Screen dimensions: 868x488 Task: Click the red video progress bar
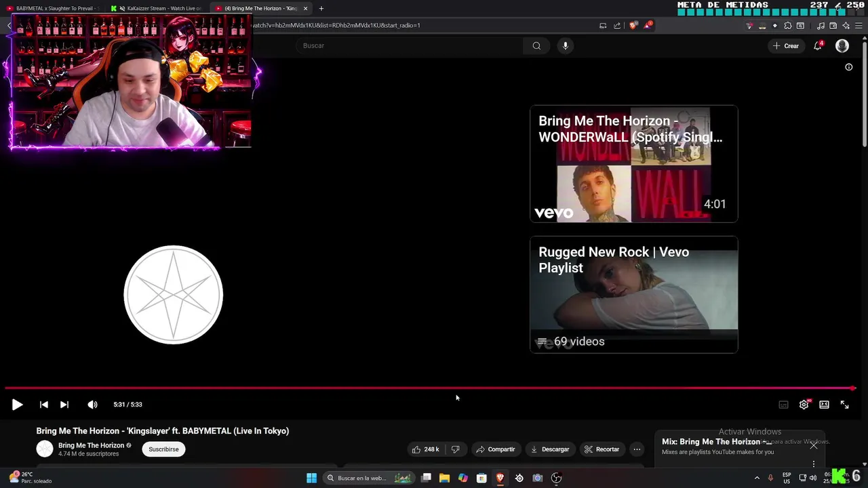coord(429,388)
